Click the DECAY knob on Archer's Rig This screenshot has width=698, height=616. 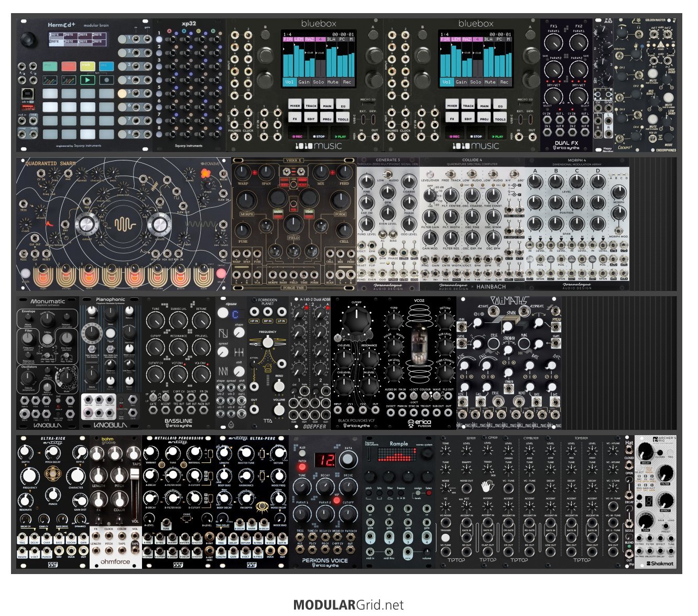click(x=645, y=450)
